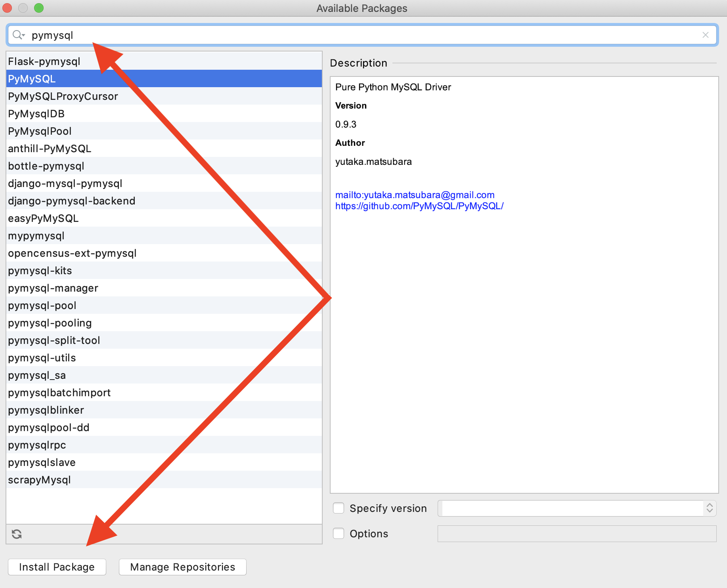Select django-mysql-pymysql package
This screenshot has height=588, width=727.
pyautogui.click(x=164, y=183)
